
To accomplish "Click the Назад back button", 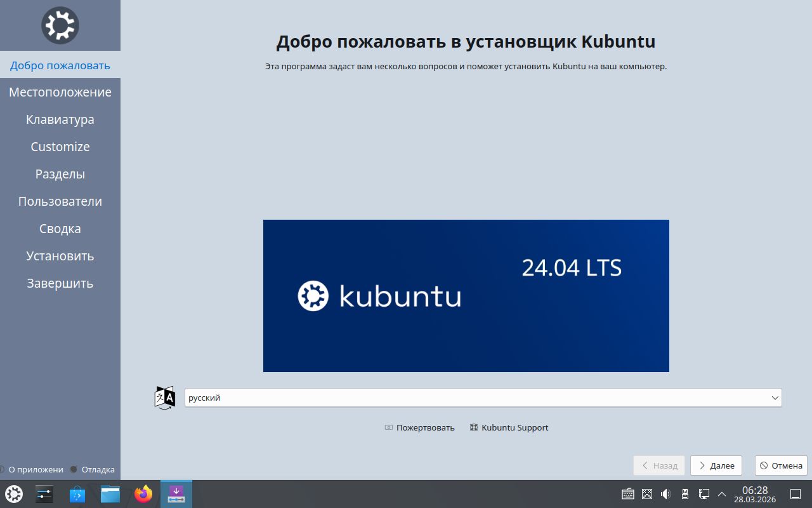I will (659, 465).
